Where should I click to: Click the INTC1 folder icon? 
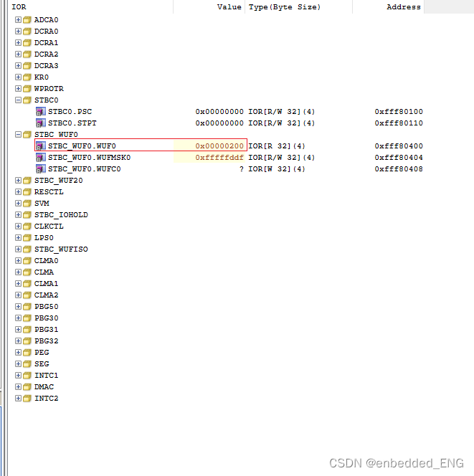pos(27,376)
